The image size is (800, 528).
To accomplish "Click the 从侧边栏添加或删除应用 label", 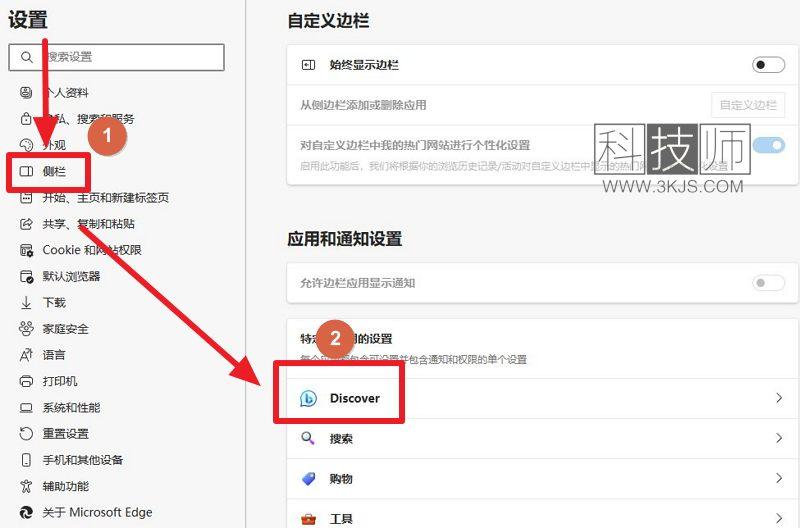I will [363, 105].
